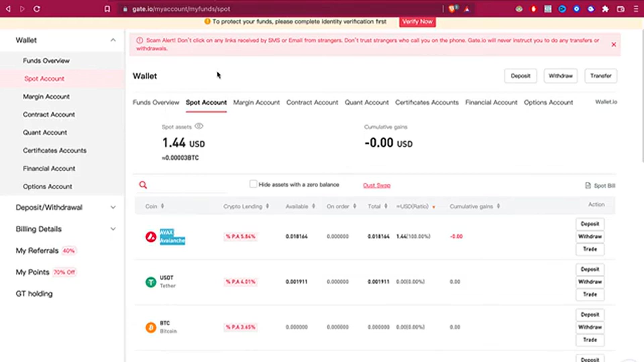
Task: Open the browser wallet icon
Action: pos(621,9)
